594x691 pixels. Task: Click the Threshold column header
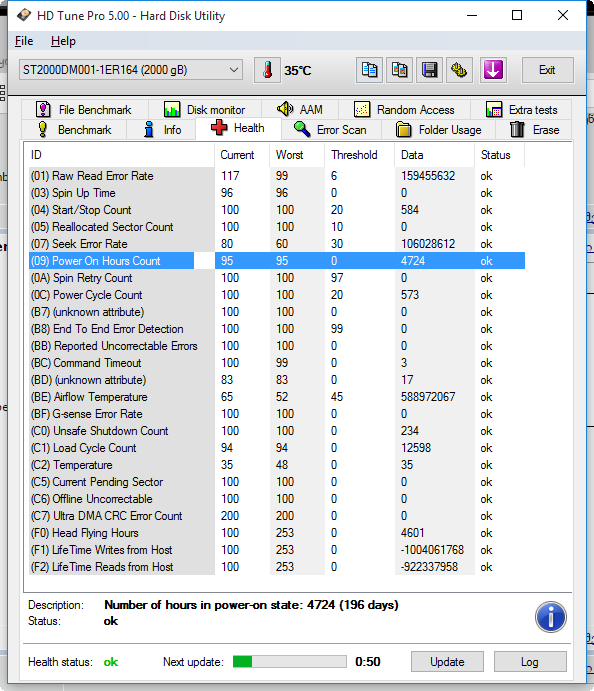[359, 155]
